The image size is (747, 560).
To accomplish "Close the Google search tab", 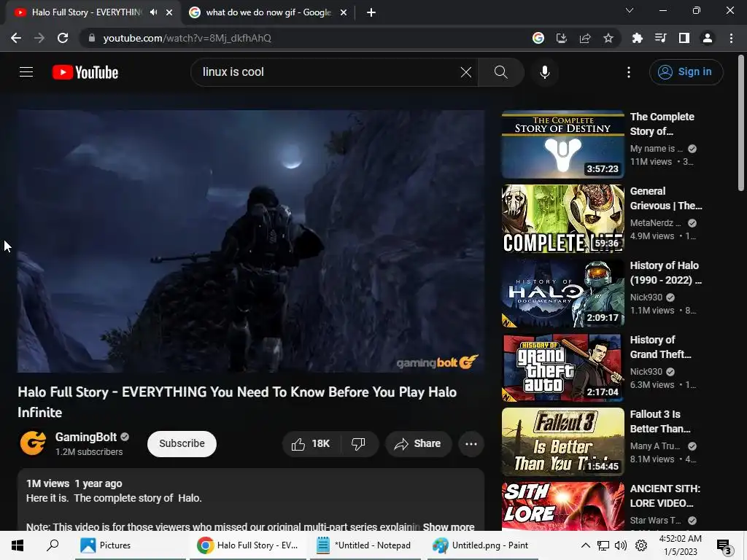I will [344, 12].
